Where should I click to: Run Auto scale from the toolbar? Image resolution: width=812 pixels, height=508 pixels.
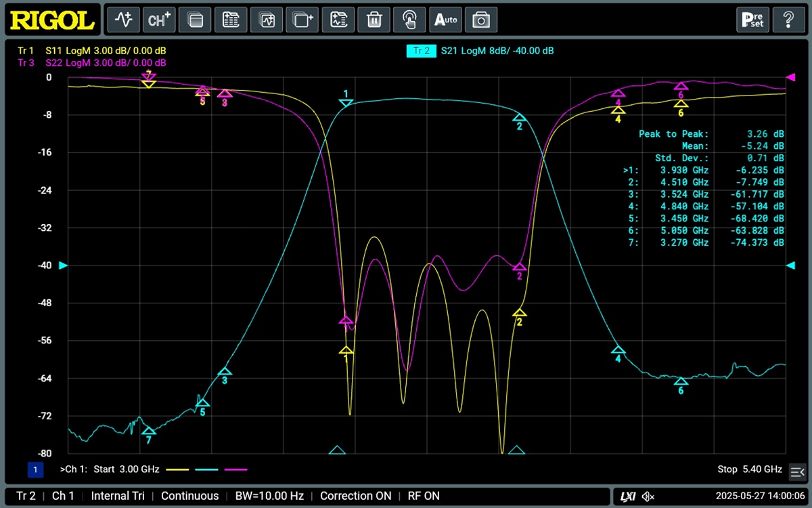point(445,20)
